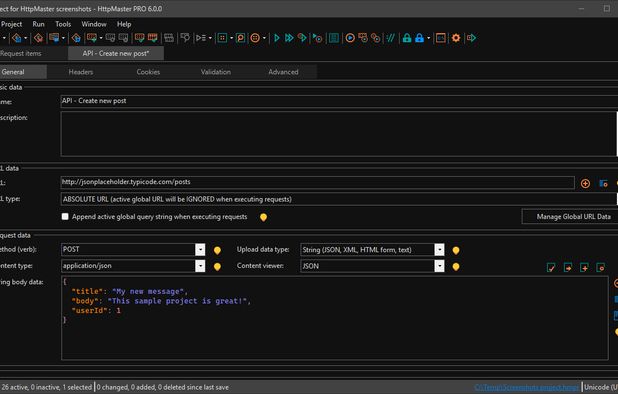The image size is (618, 394).
Task: Expand dropdown arrow beside play-with-lines icon
Action: click(x=210, y=38)
